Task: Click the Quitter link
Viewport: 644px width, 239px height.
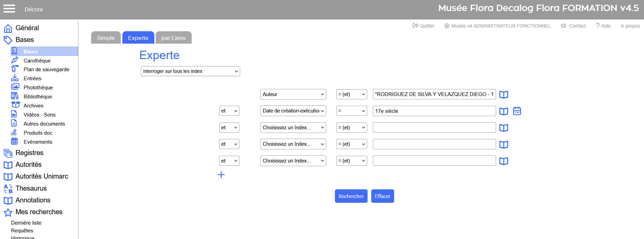Action: point(424,26)
